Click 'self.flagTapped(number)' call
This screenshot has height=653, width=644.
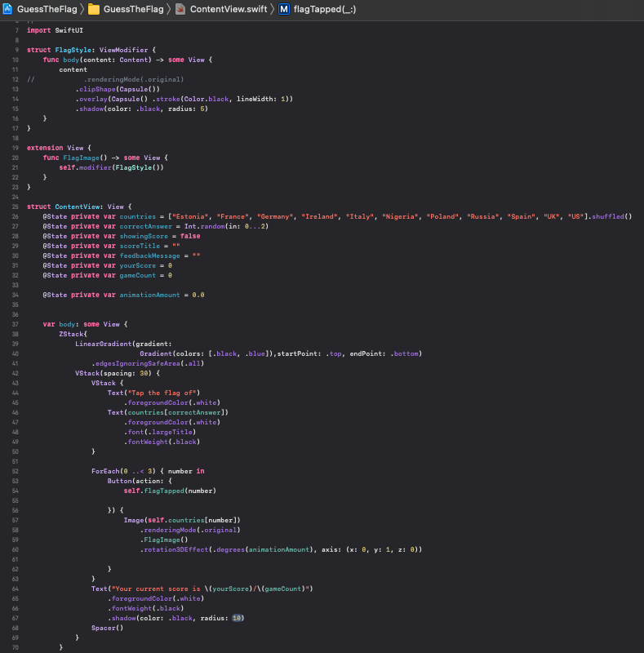170,491
